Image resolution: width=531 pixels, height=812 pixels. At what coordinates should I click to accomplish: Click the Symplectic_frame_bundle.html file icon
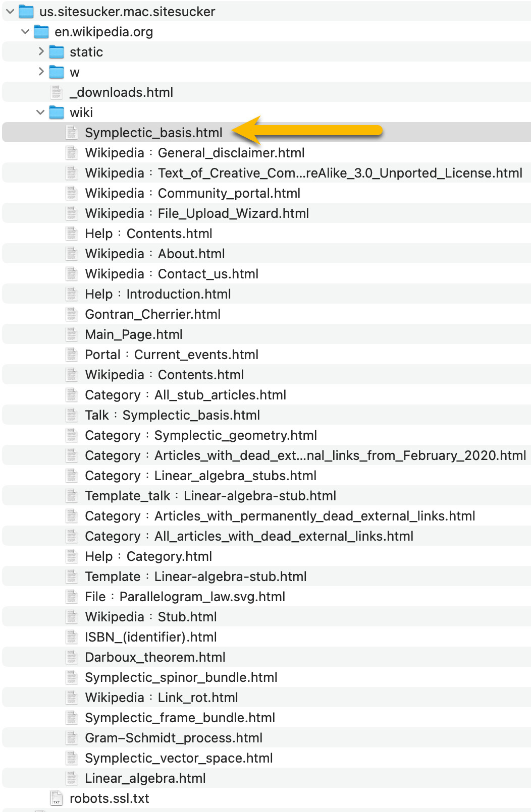[72, 717]
